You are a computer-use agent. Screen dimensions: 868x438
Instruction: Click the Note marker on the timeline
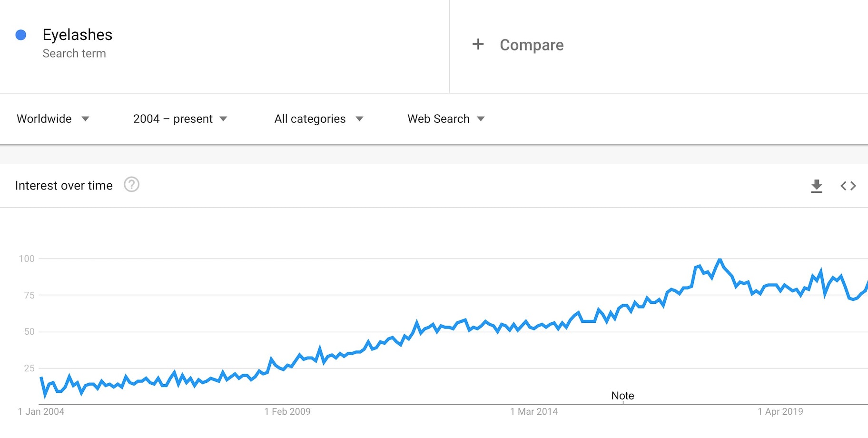coord(622,396)
